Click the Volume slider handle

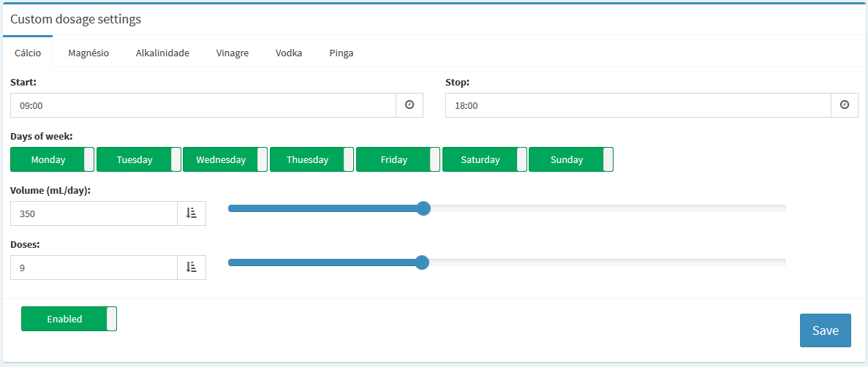(423, 208)
